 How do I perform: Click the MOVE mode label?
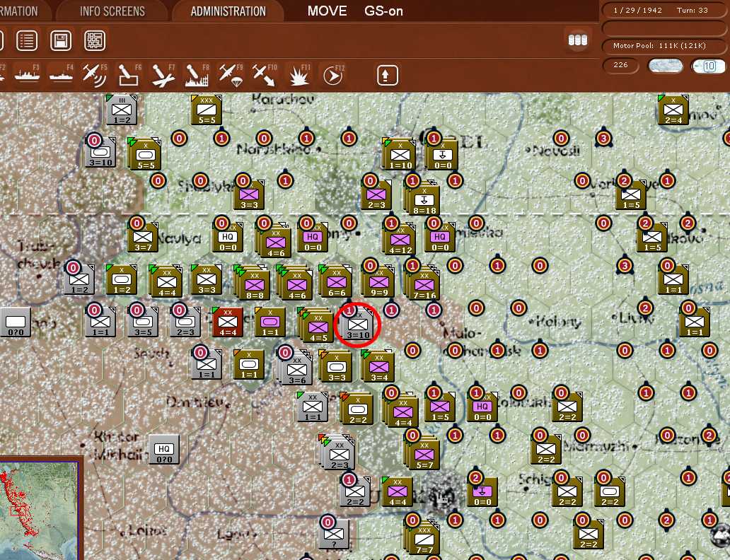point(328,11)
